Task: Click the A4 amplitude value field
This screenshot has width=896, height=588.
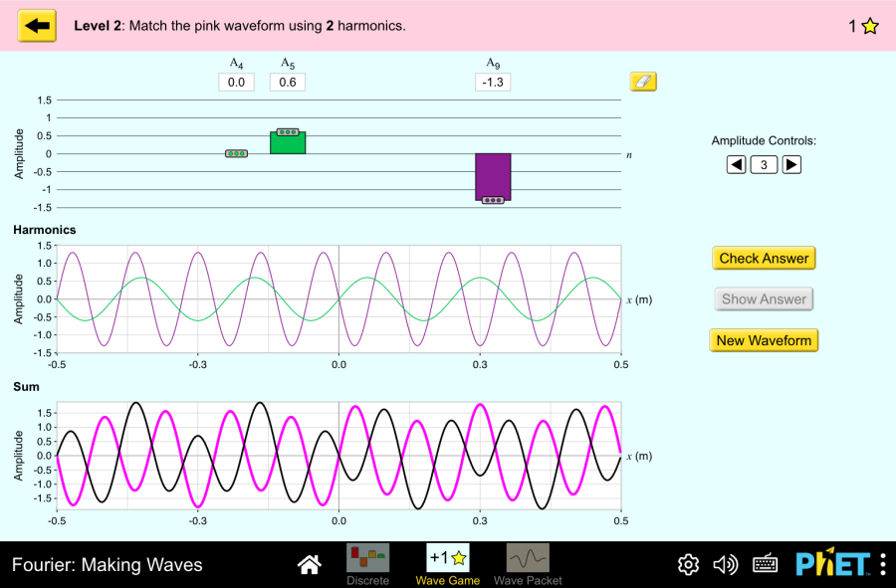Action: [236, 82]
